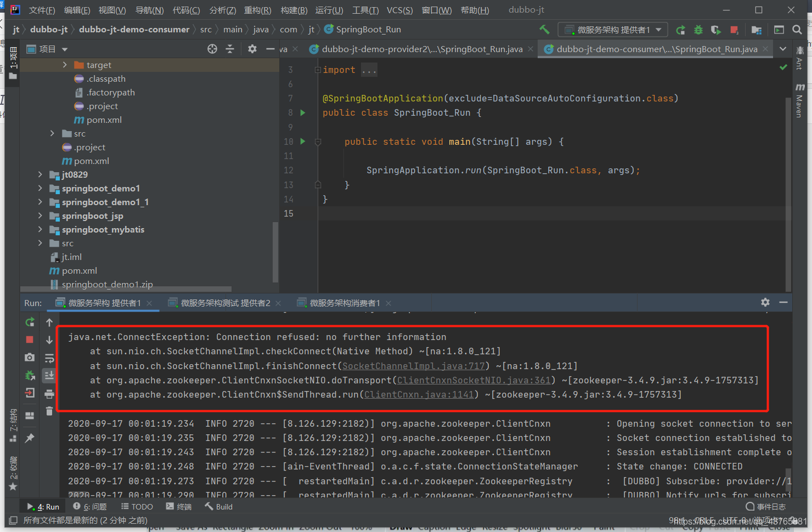Locate the opened file in the project tree

click(x=212, y=49)
